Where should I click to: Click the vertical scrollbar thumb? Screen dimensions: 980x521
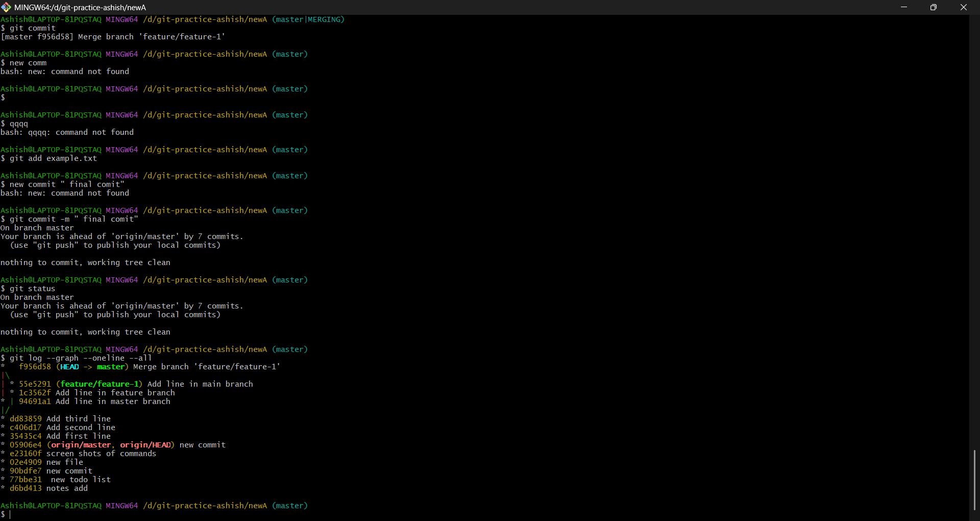[974, 480]
